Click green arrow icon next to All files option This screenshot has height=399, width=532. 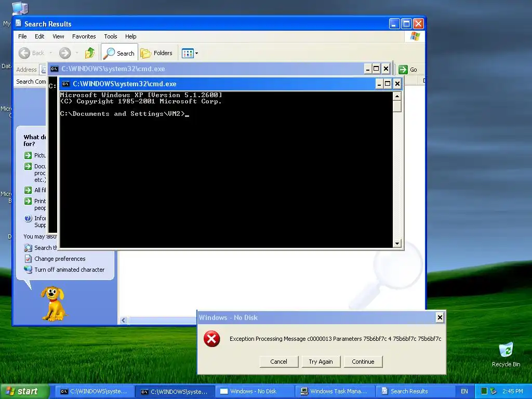(28, 190)
